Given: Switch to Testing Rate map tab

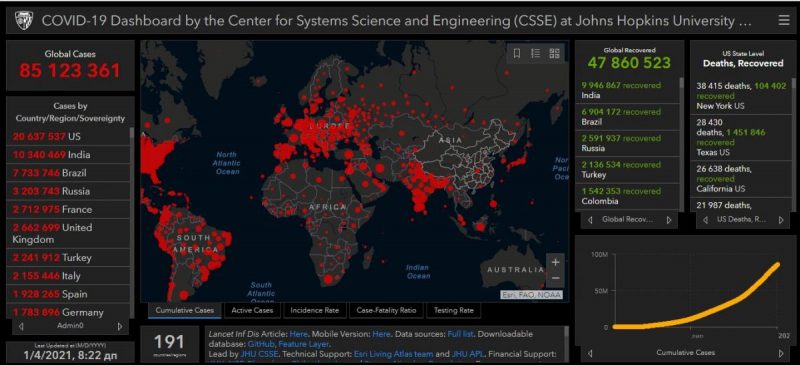Looking at the screenshot, I should click(x=454, y=310).
